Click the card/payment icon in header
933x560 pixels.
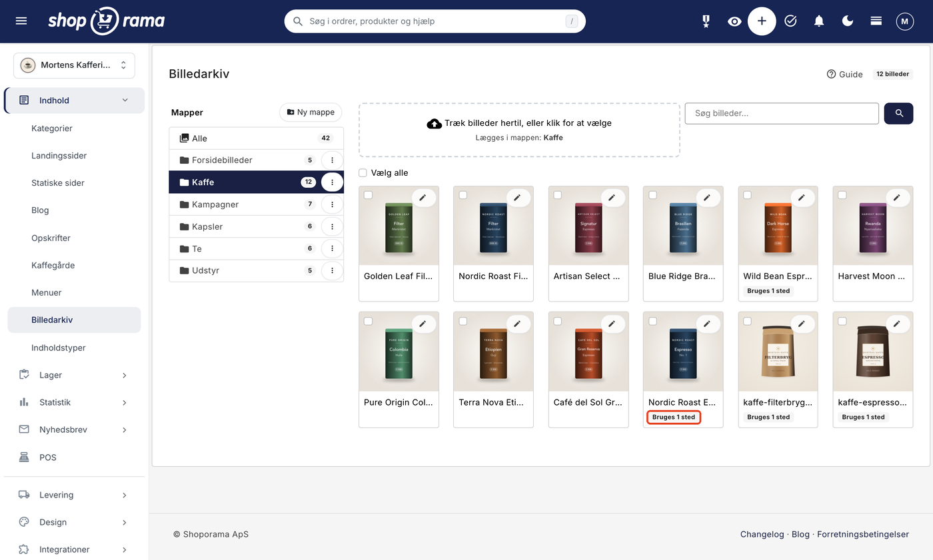876,21
